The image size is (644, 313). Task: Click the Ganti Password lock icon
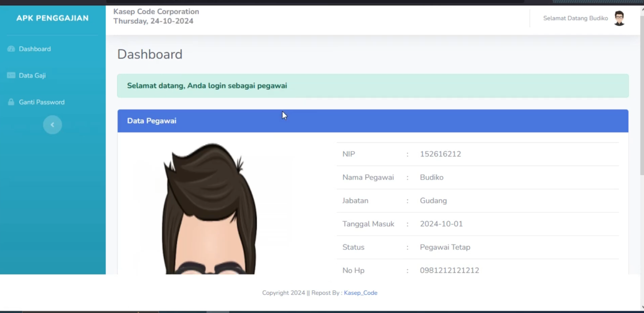(11, 102)
